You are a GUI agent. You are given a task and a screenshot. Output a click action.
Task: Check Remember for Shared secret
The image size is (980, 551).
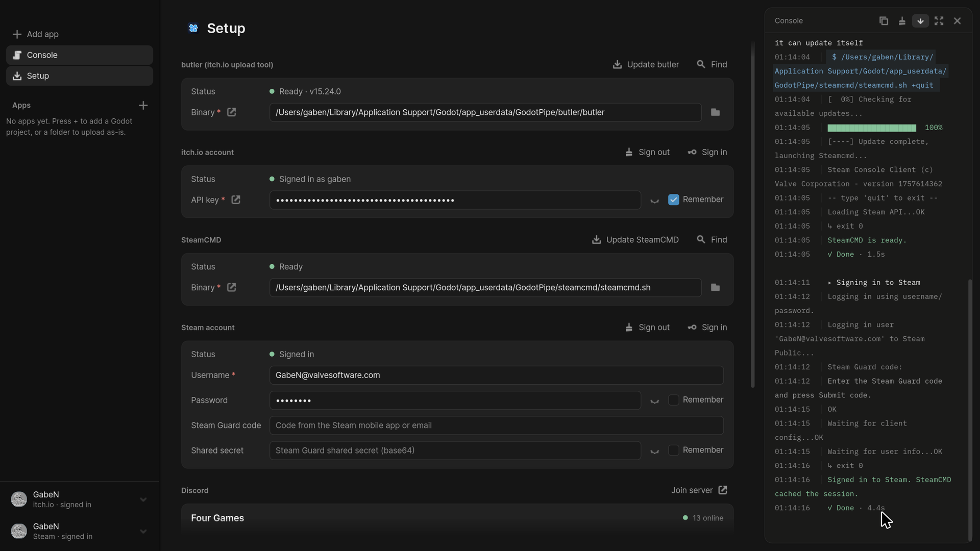pyautogui.click(x=674, y=450)
